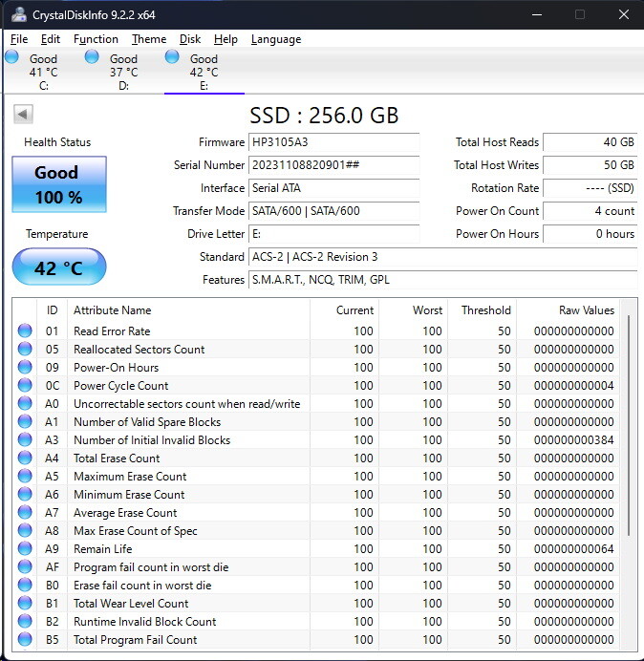
Task: Click status orb for Power Cycle Count
Action: 25,386
